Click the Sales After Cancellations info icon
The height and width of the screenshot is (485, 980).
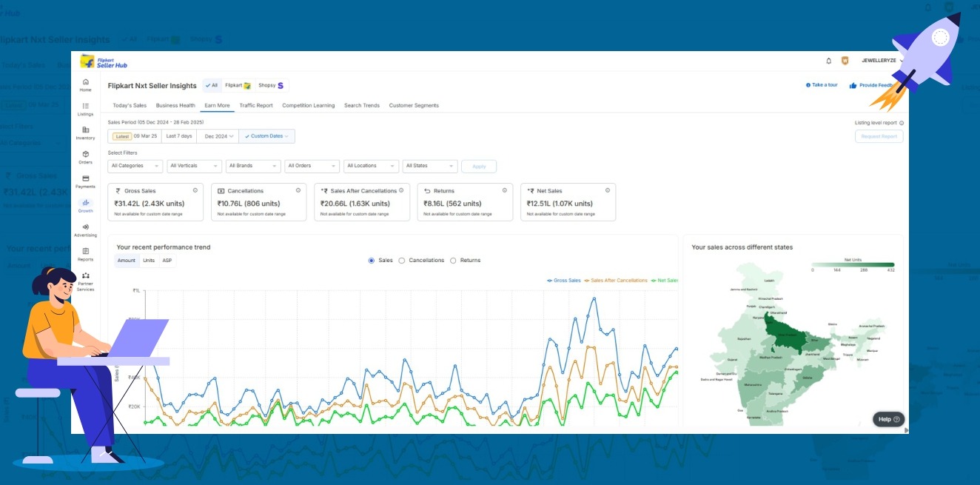pos(402,190)
